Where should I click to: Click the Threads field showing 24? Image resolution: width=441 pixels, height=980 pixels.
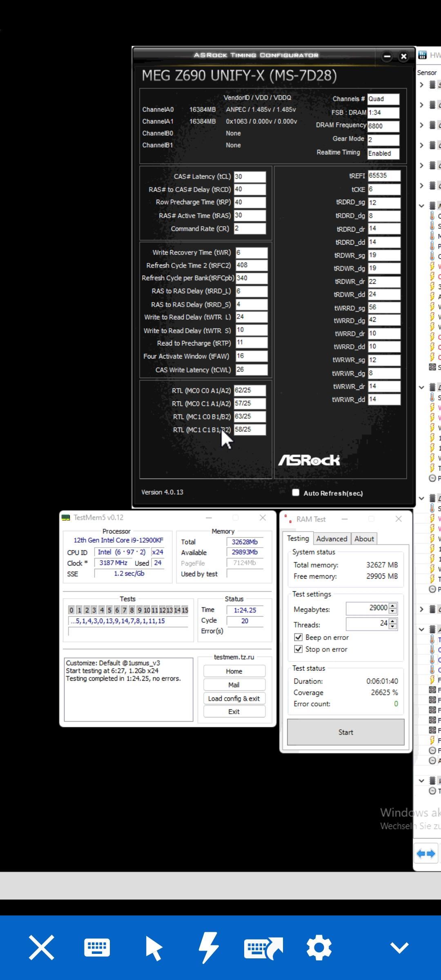(367, 624)
